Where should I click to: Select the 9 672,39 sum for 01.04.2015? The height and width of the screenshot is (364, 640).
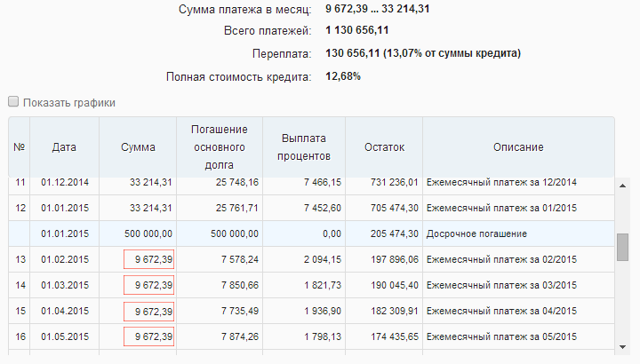pos(149,311)
